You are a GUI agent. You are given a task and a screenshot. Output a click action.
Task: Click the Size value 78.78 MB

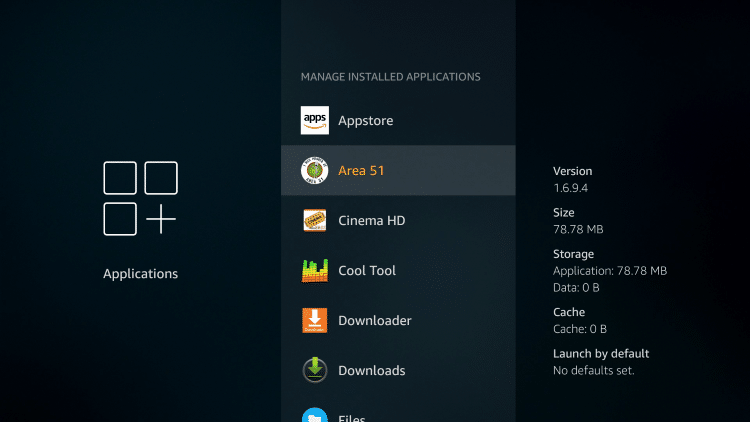pyautogui.click(x=578, y=229)
